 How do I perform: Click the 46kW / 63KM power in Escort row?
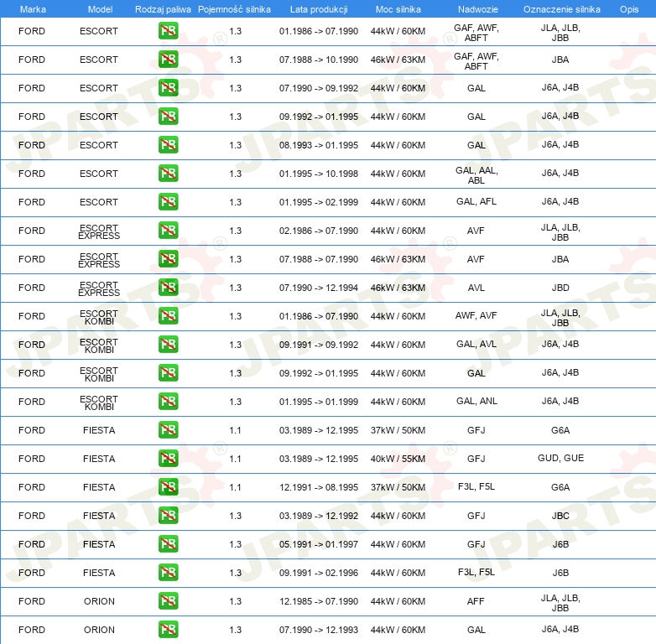tap(398, 60)
